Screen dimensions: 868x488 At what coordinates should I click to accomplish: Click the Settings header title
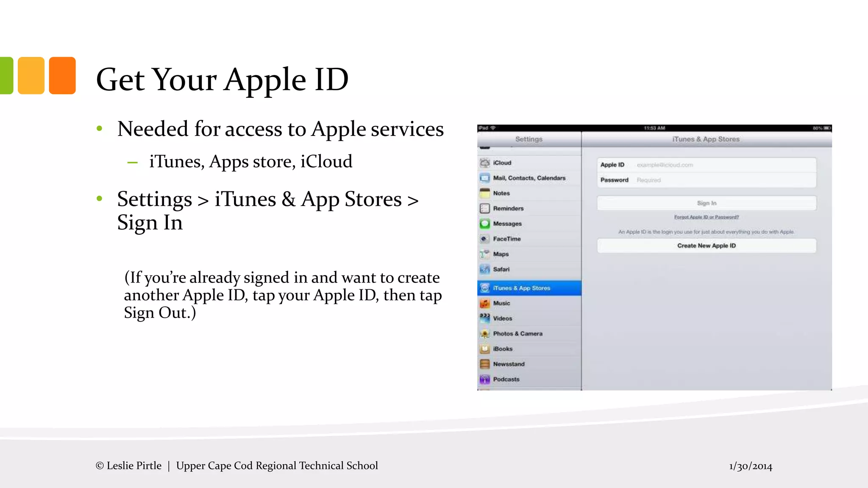pos(529,139)
